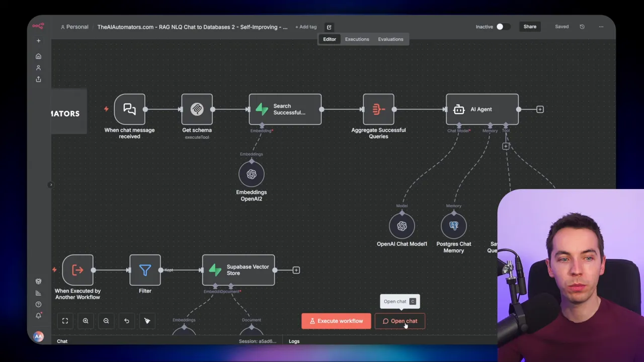
Task: Zoom in on the canvas
Action: click(x=86, y=321)
